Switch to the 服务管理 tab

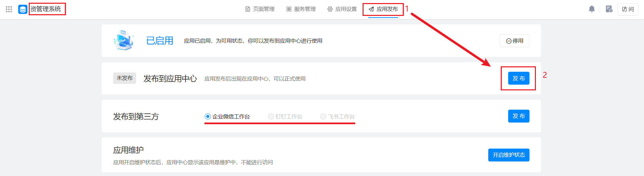coord(301,9)
